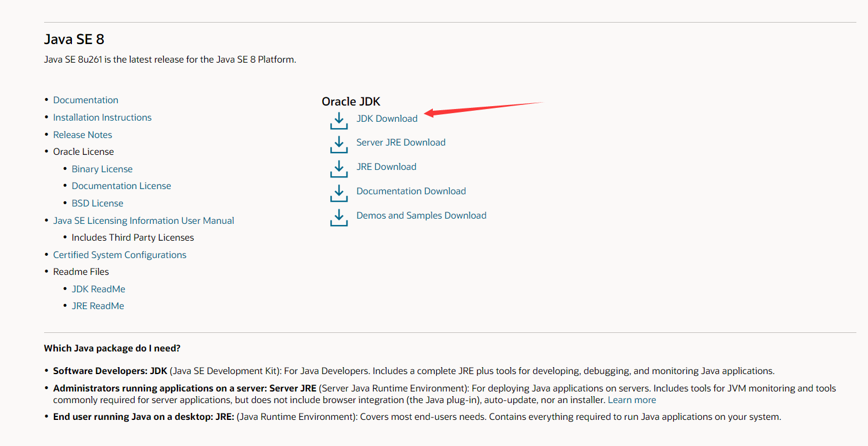Open Java SE Licensing Information User Manual
Image resolution: width=868 pixels, height=446 pixels.
point(144,220)
